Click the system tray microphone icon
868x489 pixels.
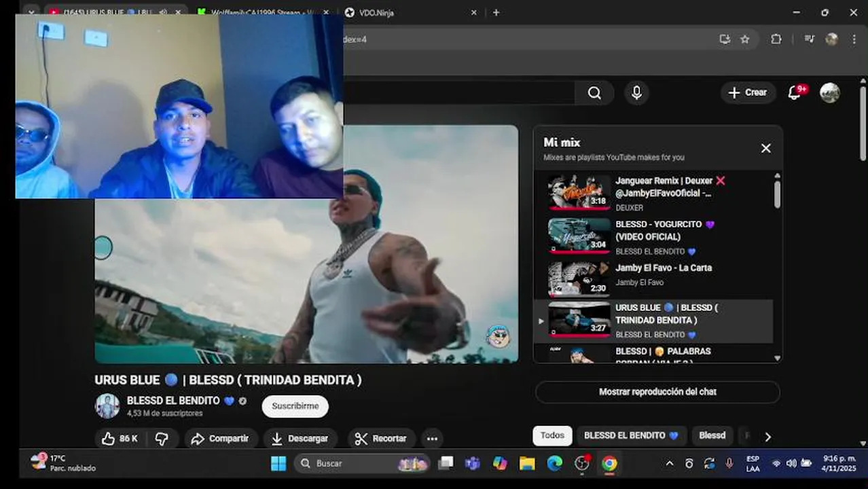[729, 463]
